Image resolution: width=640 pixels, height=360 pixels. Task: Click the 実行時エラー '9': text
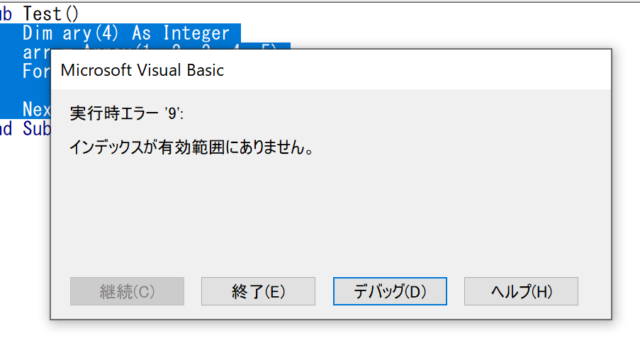(127, 113)
